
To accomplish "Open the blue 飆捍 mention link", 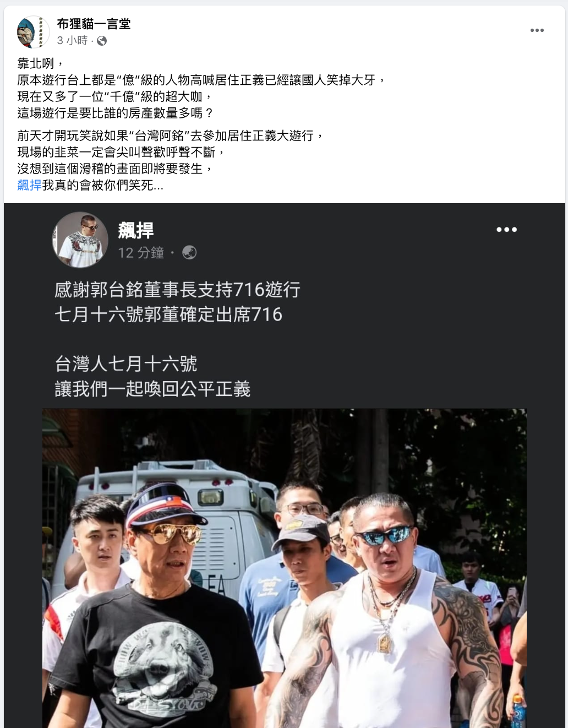I will (30, 185).
